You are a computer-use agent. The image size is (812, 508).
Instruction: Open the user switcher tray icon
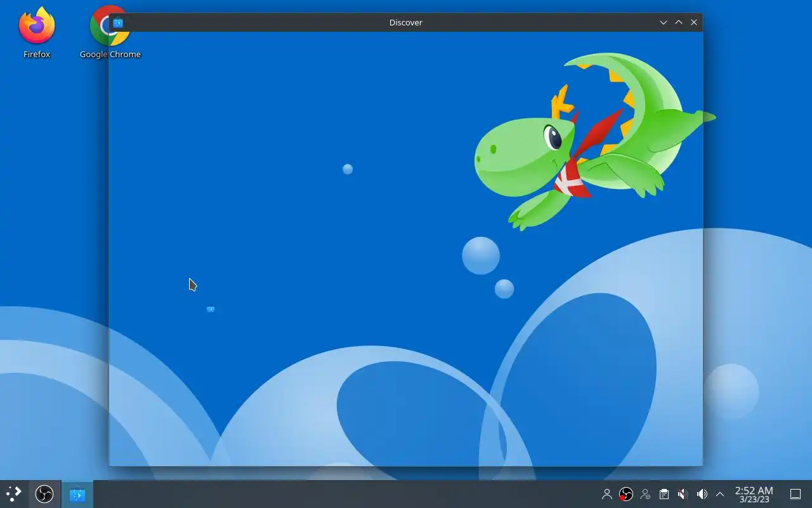(645, 494)
